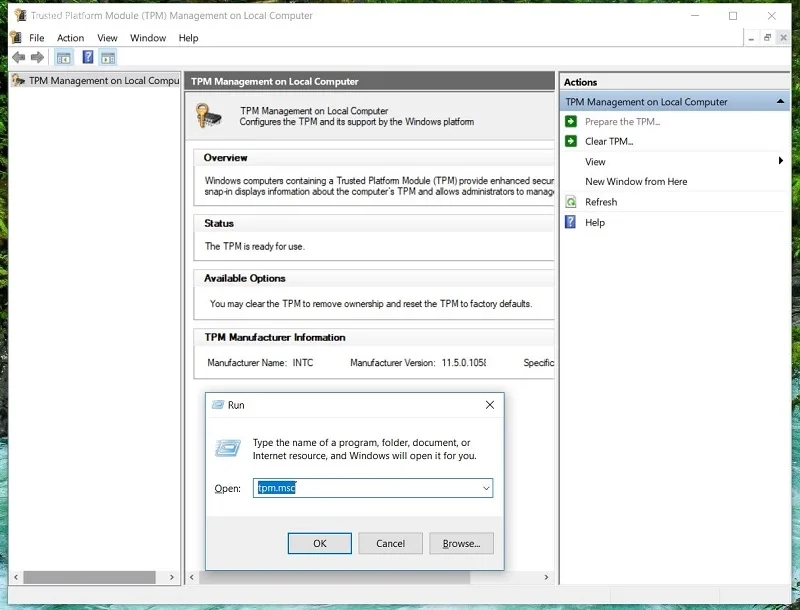Open the Run dialog Open dropdown
Image resolution: width=800 pixels, height=610 pixels.
pos(486,488)
